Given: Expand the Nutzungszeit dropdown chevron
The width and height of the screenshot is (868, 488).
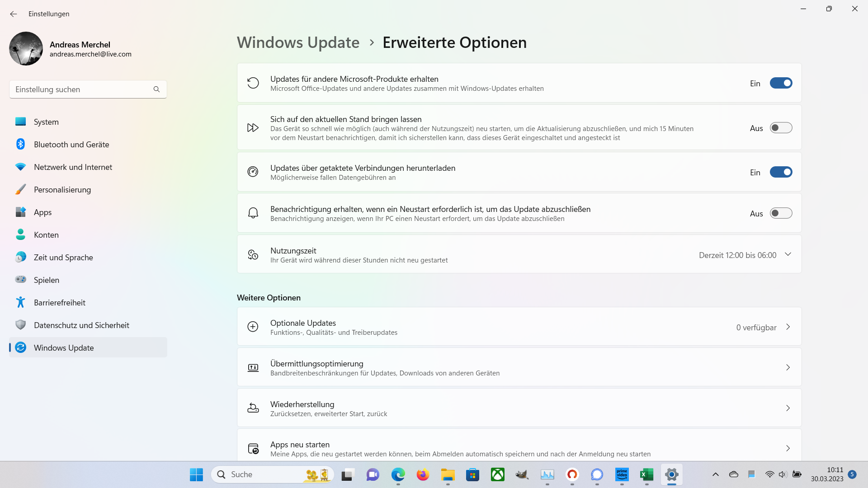Looking at the screenshot, I should coord(788,254).
